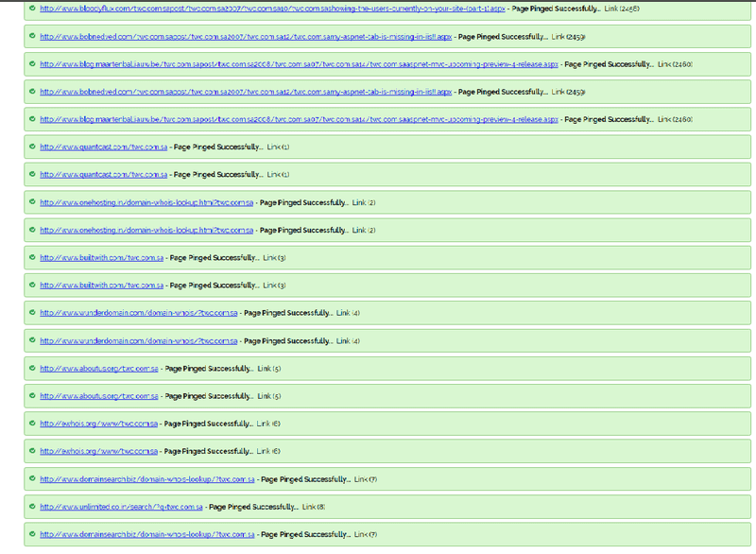This screenshot has width=756, height=554.
Task: Open builtwith.com link directly below the onehosting row
Action: 102,258
